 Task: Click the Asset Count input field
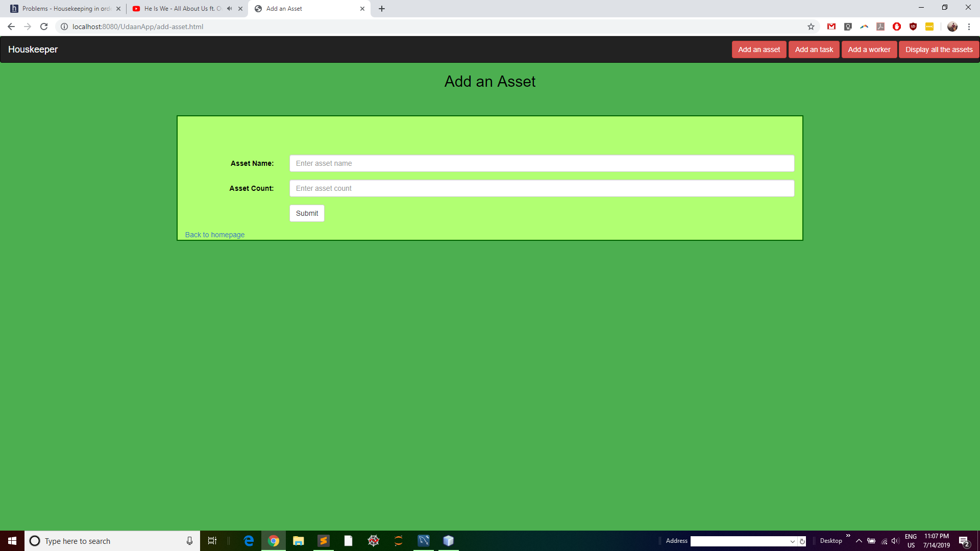tap(542, 188)
